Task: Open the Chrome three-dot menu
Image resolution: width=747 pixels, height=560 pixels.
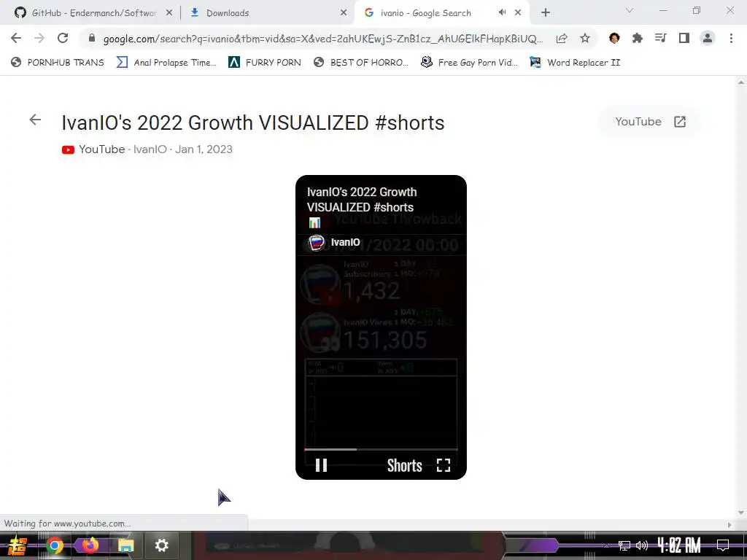Action: tap(731, 38)
